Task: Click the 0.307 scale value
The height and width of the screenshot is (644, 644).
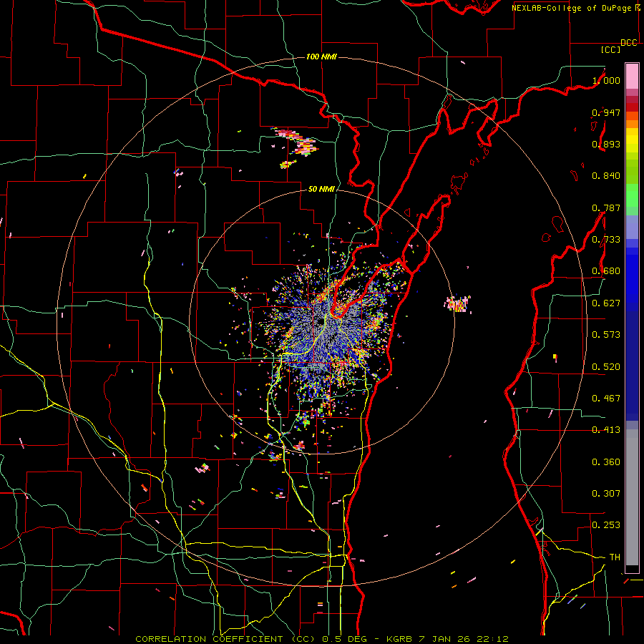Action: (x=606, y=494)
